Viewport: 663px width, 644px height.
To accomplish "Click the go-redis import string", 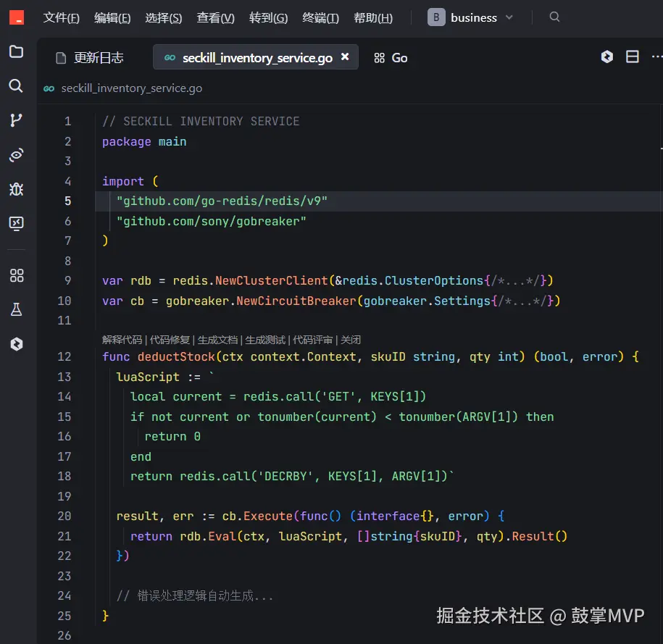I will click(222, 201).
